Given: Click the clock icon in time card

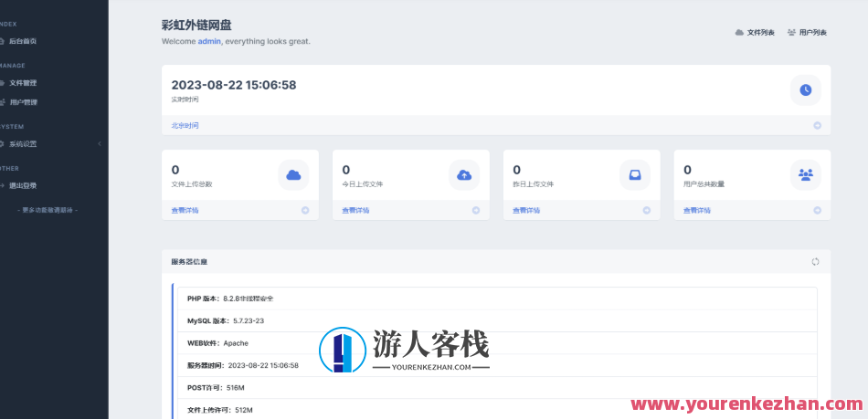Looking at the screenshot, I should coord(806,90).
